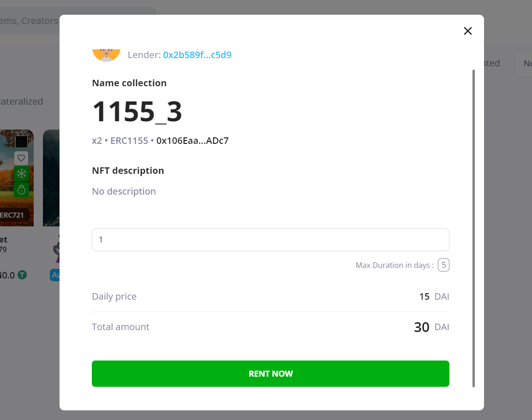The height and width of the screenshot is (420, 532).
Task: Click the Tether coin icon beside 40.0
Action: (22, 275)
